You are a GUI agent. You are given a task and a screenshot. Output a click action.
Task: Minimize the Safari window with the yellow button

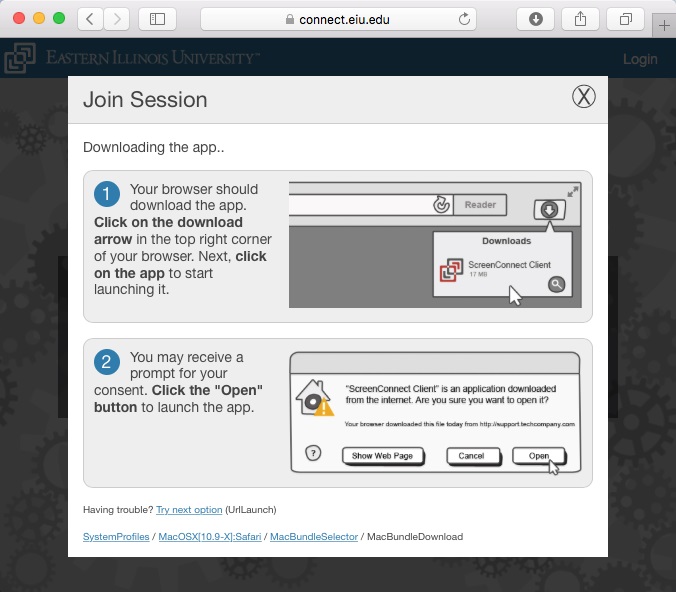(x=39, y=19)
